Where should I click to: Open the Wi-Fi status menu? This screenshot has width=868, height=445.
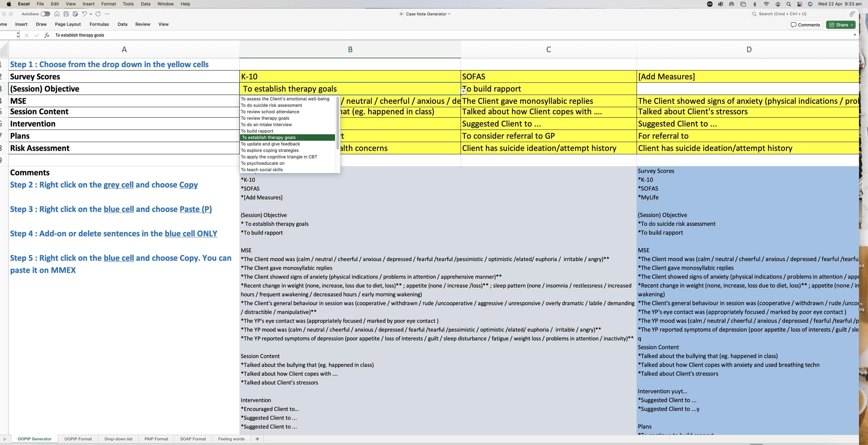pos(766,4)
